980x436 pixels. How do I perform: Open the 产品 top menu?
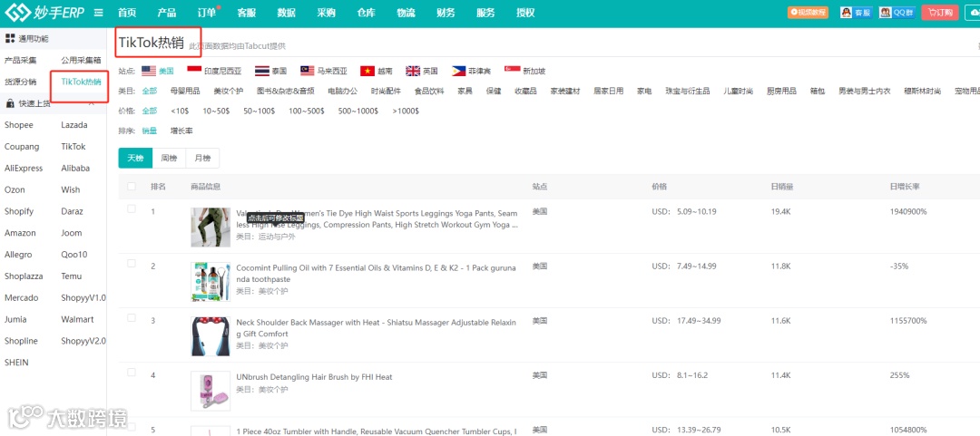(x=167, y=13)
